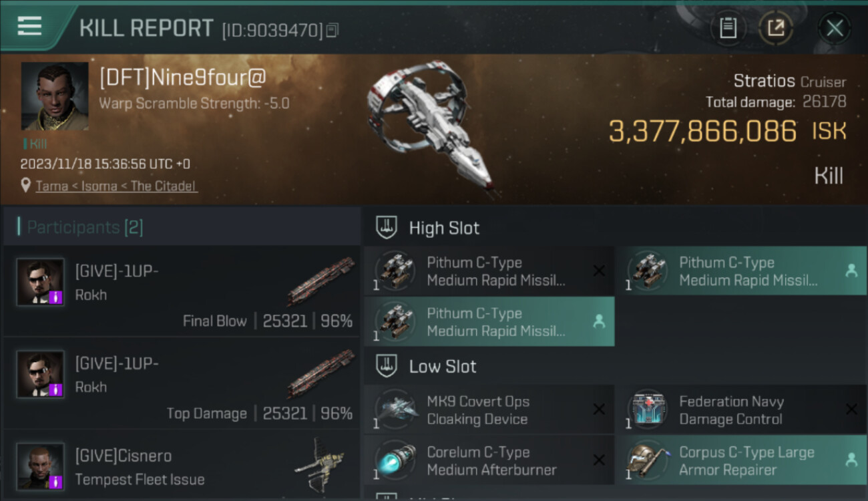Select the -1UP- Top Damage participant row
Screen dimensions: 868x501
(x=182, y=383)
